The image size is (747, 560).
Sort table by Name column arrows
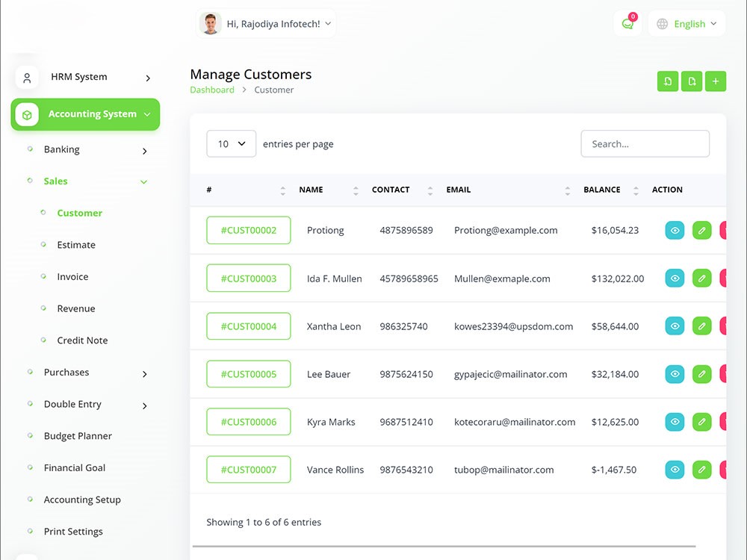point(356,191)
